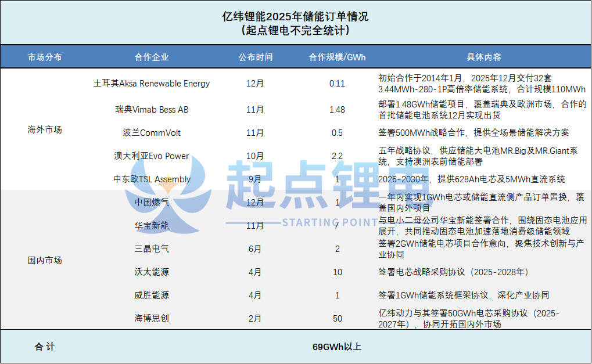592x364 pixels.
Task: Click the '海外市场' market cell
Action: coord(45,130)
